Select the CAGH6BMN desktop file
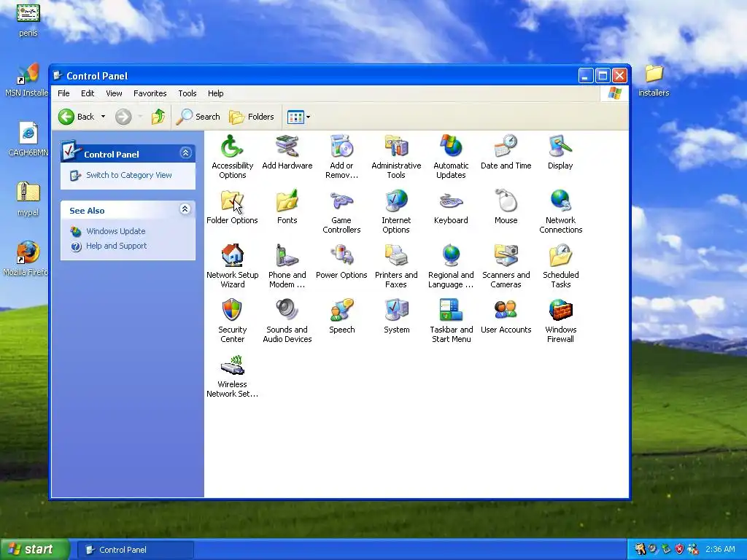 click(x=28, y=139)
